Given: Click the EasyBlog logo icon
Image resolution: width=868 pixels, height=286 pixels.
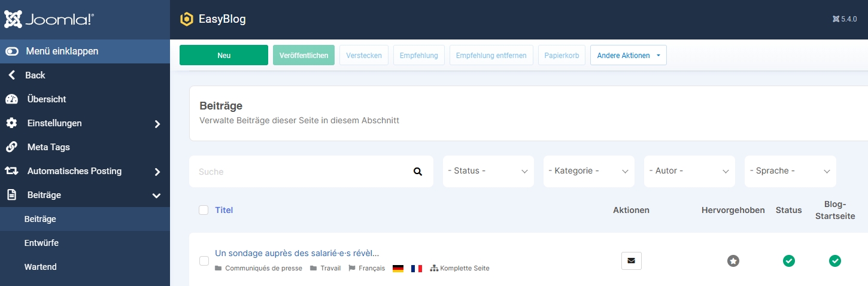Looking at the screenshot, I should pos(187,19).
